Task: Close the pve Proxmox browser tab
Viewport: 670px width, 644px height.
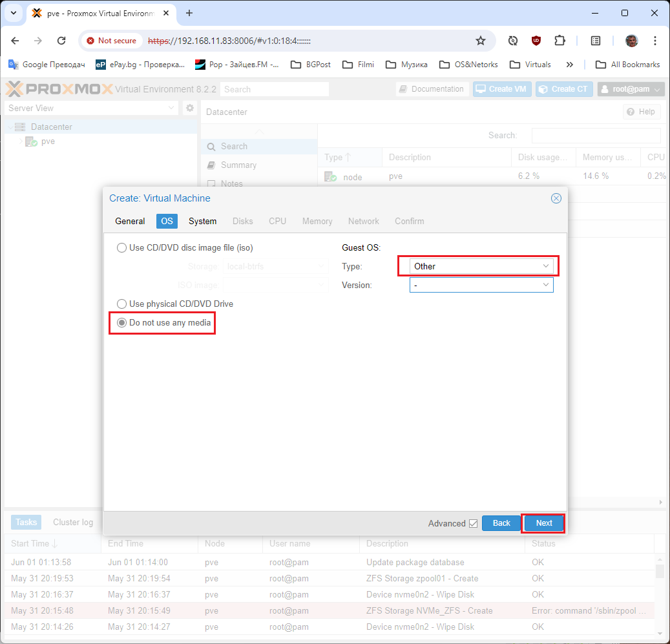Action: (166, 13)
